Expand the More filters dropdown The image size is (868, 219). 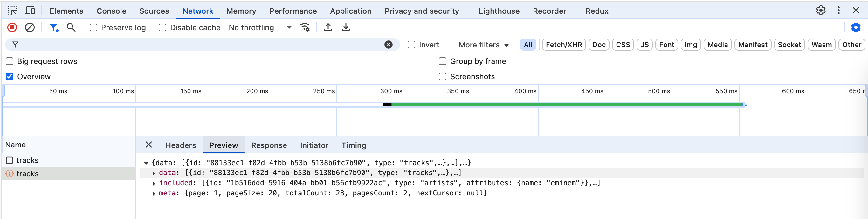click(483, 45)
